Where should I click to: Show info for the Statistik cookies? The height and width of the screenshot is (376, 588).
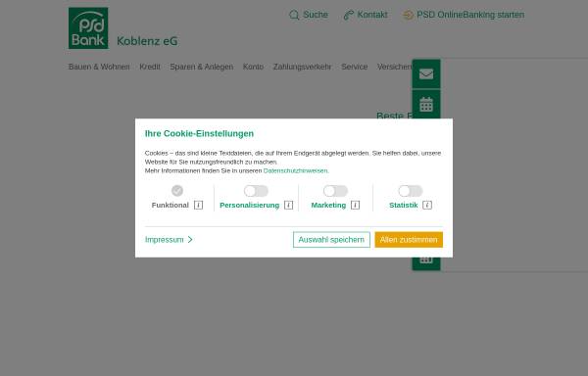coord(427,206)
